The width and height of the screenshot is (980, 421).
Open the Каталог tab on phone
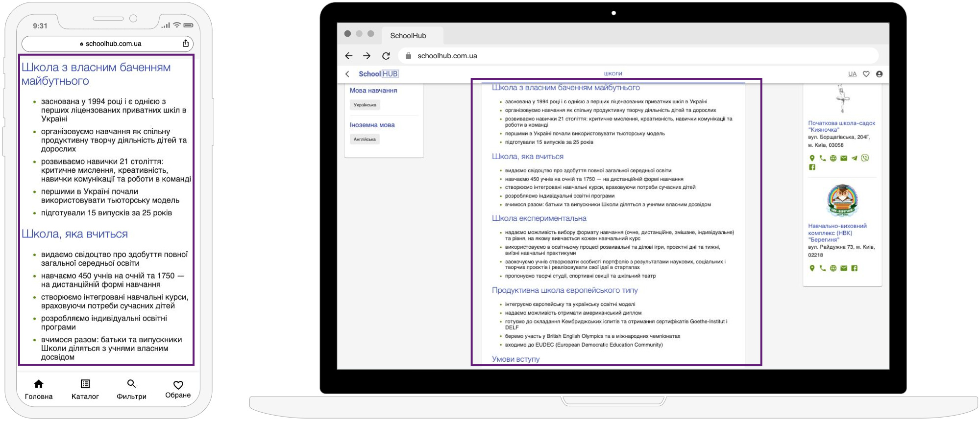tap(85, 389)
